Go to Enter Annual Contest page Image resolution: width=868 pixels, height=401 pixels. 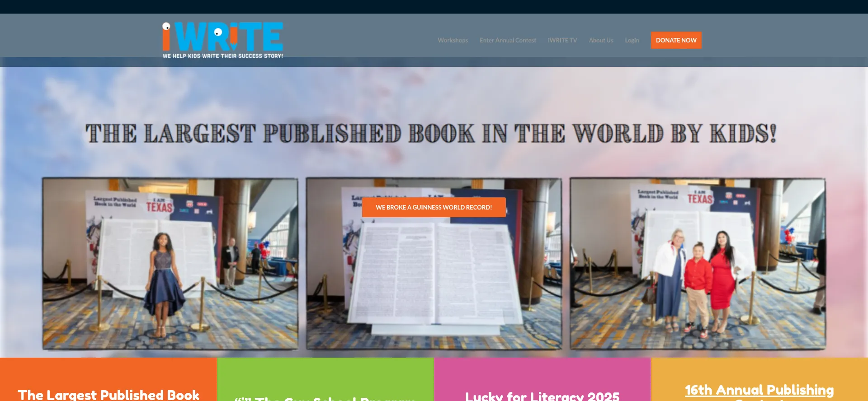coord(508,40)
